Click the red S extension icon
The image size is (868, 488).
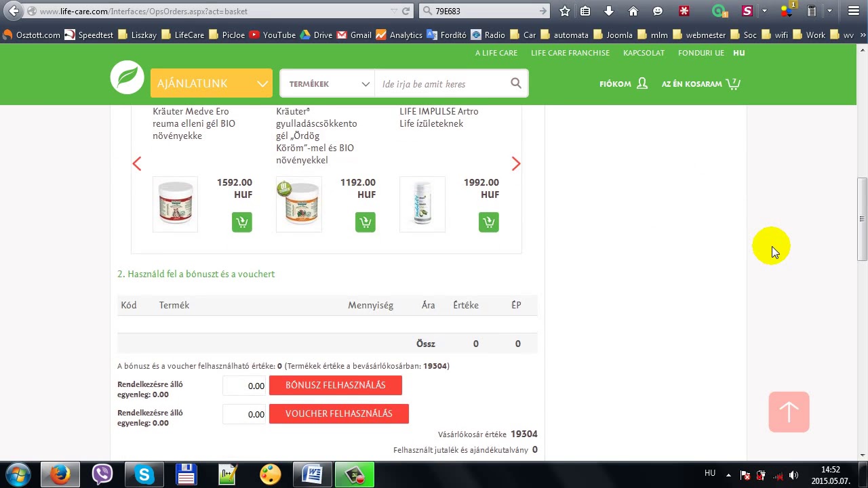point(747,11)
